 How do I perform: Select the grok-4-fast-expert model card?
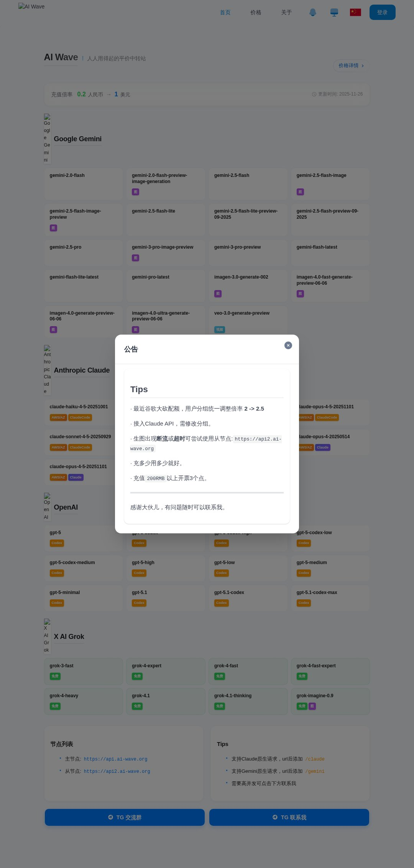coord(330,672)
